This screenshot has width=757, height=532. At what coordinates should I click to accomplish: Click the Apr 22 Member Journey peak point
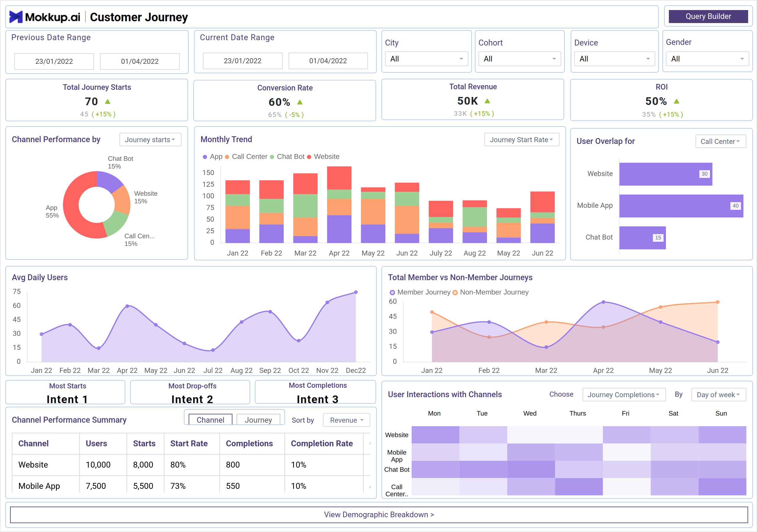603,302
